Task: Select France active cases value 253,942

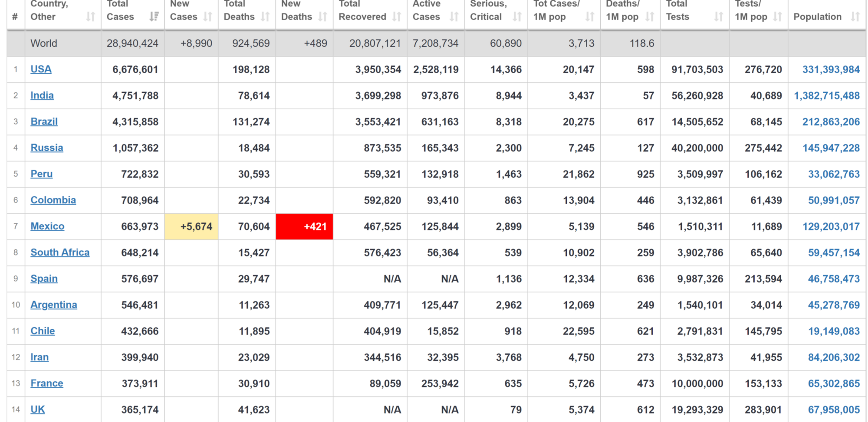Action: pyautogui.click(x=440, y=383)
